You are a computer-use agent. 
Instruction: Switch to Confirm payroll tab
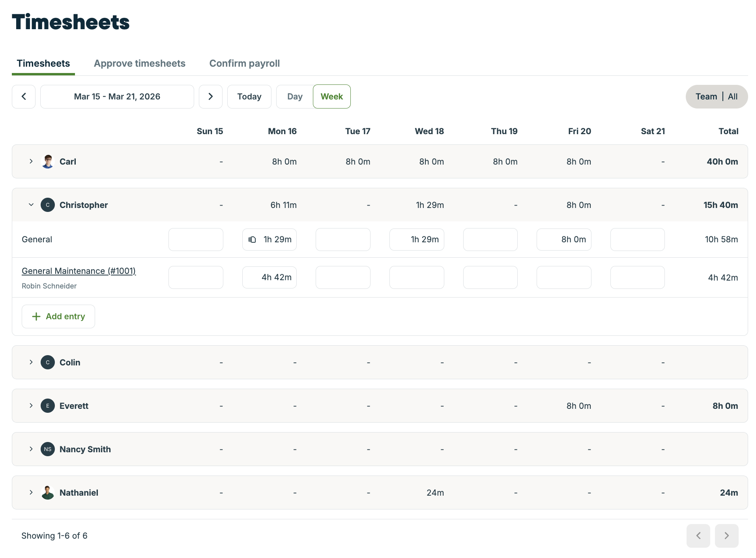(244, 64)
